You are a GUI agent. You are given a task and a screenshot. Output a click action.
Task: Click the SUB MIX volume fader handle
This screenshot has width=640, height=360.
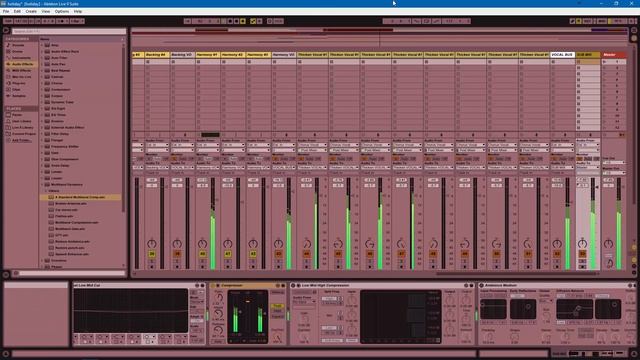coord(597,187)
